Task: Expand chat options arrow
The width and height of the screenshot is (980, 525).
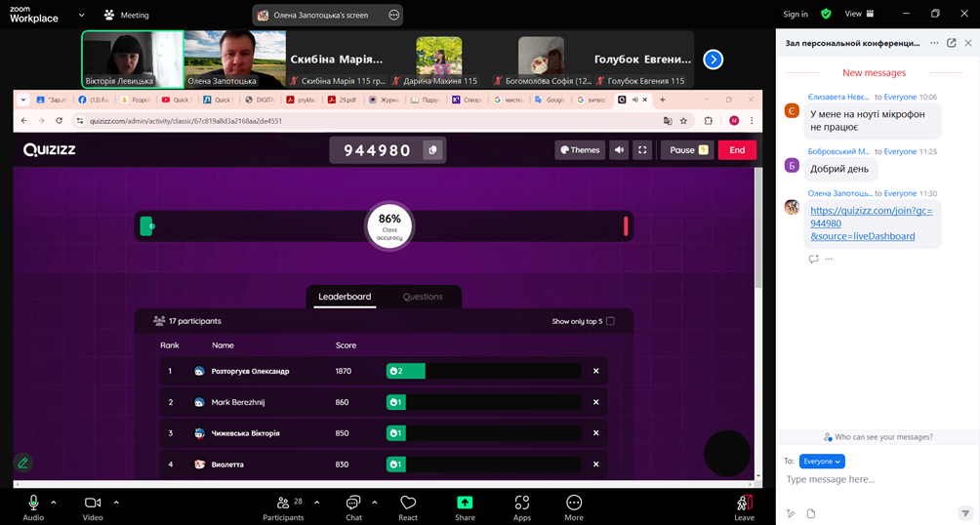Action: point(375,502)
